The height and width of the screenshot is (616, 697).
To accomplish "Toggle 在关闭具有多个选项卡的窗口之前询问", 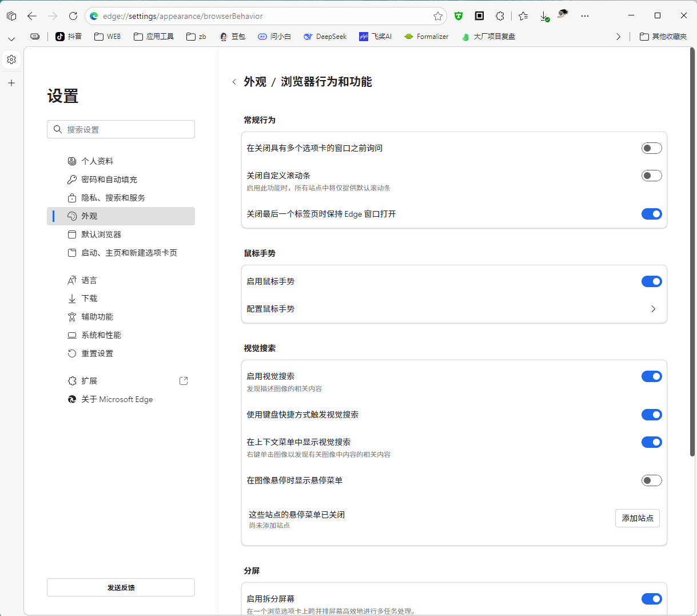I will pyautogui.click(x=651, y=148).
